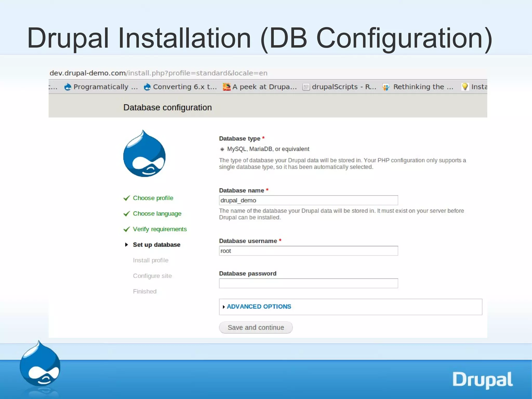Click the browser address bar URL
This screenshot has width=532, height=399.
[158, 73]
